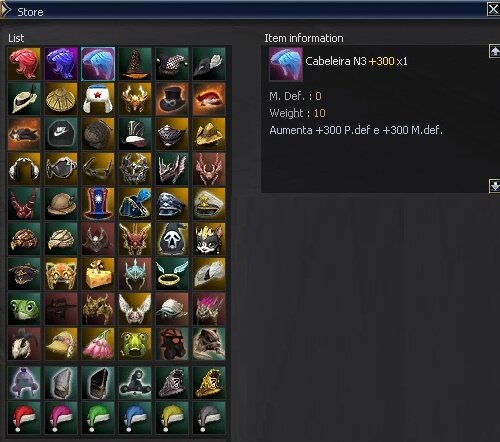Select the headphones accessory item

24,169
